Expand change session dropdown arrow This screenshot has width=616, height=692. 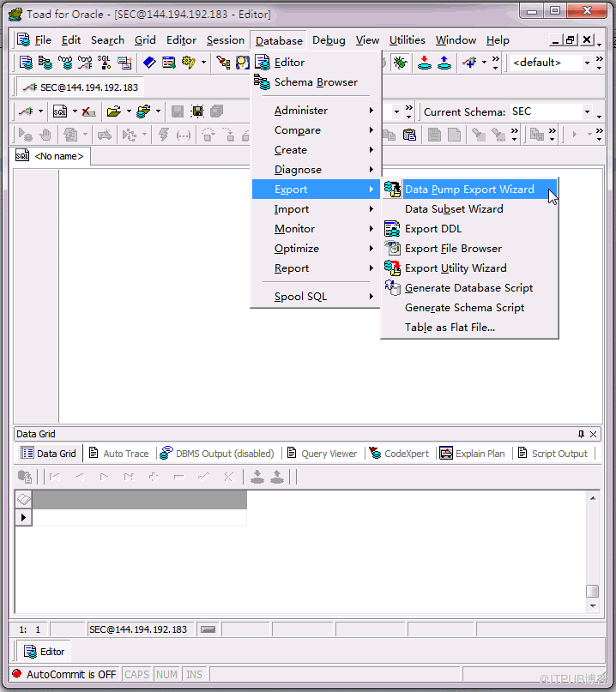click(40, 111)
